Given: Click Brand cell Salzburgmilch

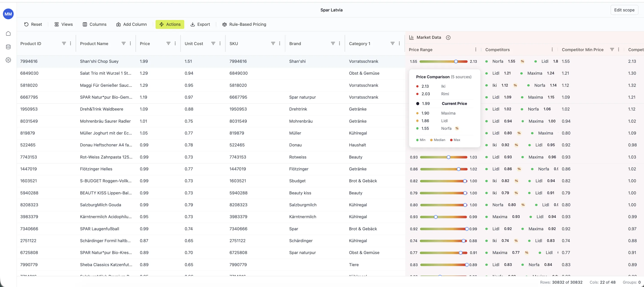Looking at the screenshot, I should (x=303, y=205).
